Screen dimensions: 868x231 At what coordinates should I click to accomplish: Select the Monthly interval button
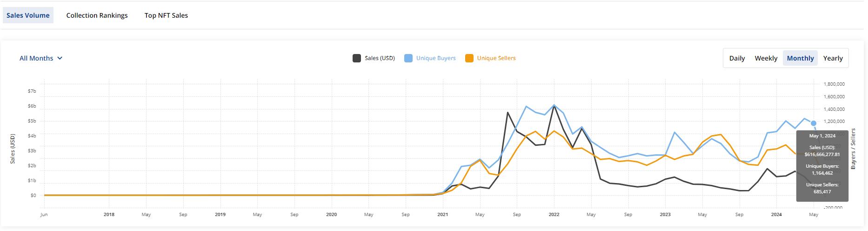tap(800, 58)
